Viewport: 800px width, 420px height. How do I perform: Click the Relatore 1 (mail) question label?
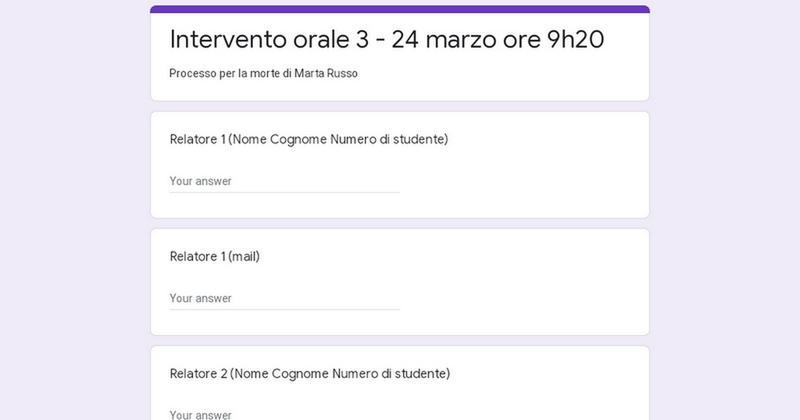tap(215, 256)
